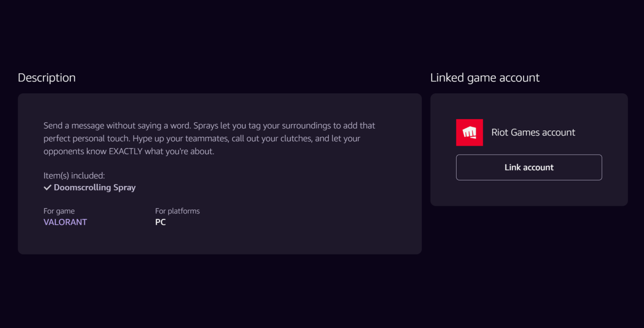Image resolution: width=644 pixels, height=328 pixels.
Task: Click the Linked game account heading
Action: (484, 78)
